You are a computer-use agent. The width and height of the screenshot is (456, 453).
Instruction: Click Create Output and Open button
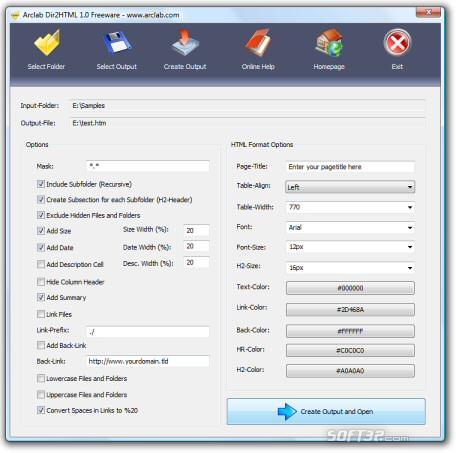click(x=326, y=412)
